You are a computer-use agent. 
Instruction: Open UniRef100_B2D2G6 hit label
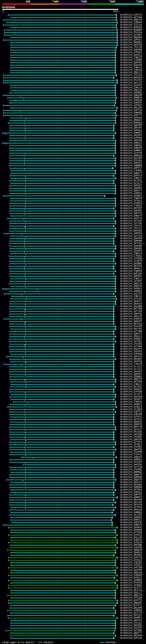131,65
